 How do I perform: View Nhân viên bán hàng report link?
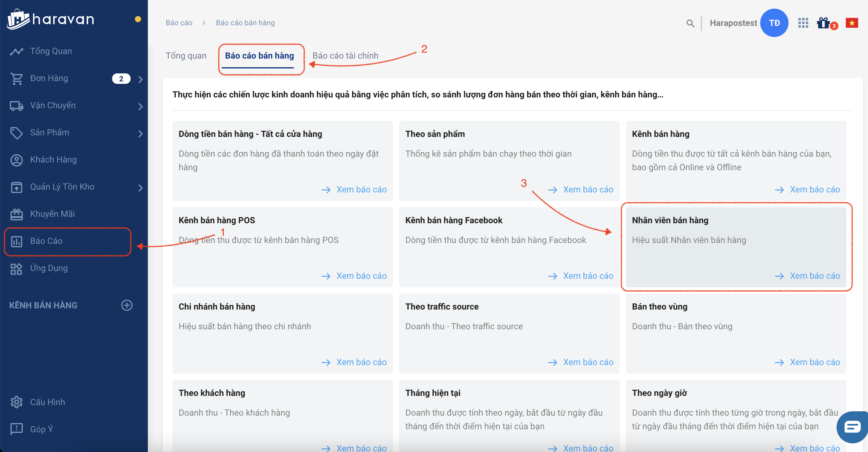coord(814,276)
